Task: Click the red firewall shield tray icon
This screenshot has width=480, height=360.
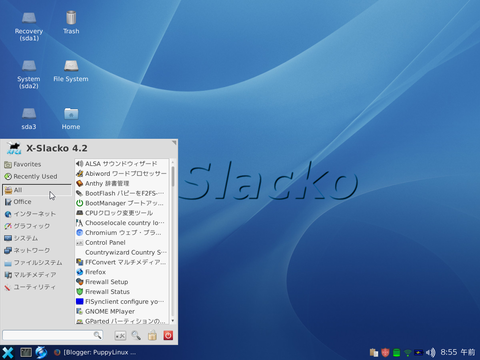Action: tap(385, 352)
